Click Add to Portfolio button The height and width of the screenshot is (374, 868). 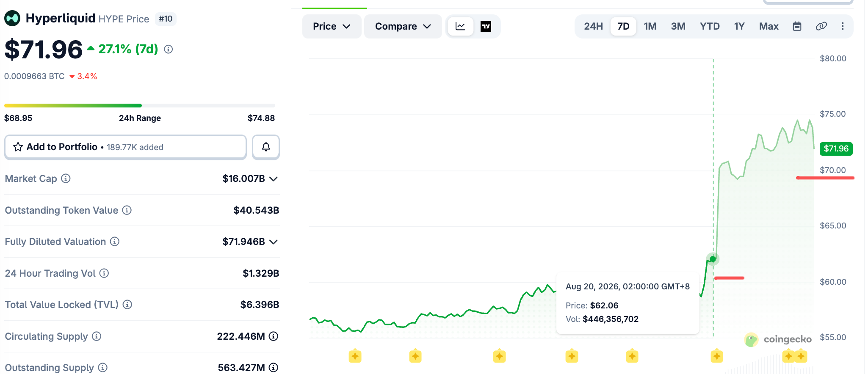[125, 147]
